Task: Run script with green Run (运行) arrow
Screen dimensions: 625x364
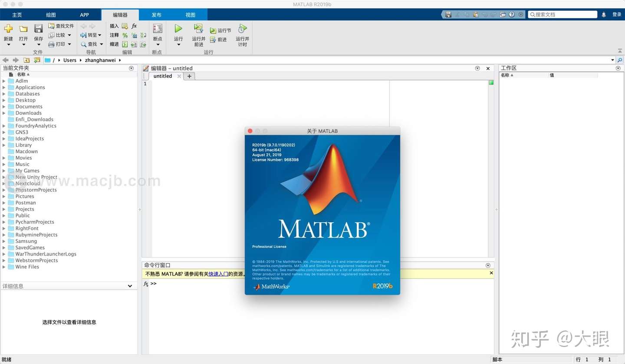Action: (x=178, y=29)
